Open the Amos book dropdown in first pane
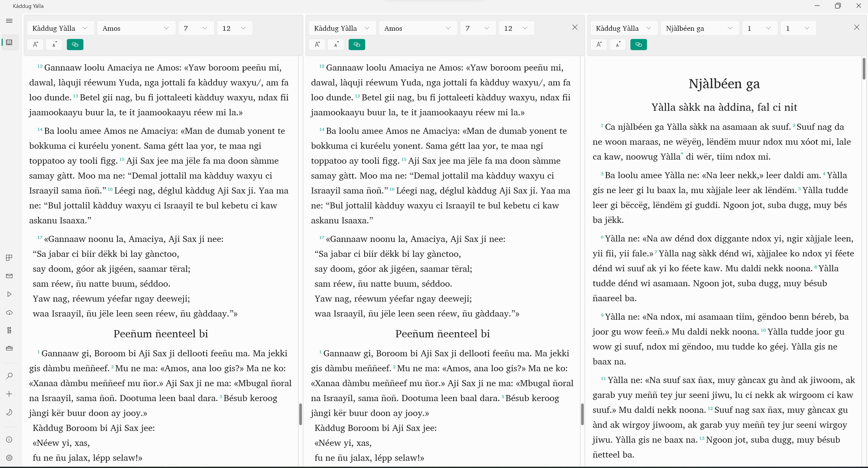The height and width of the screenshot is (468, 868). 136,28
